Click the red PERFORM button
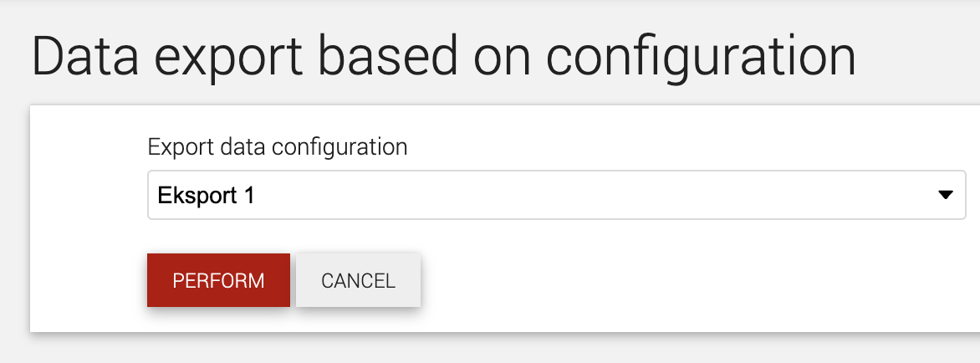This screenshot has height=363, width=980. click(x=219, y=280)
